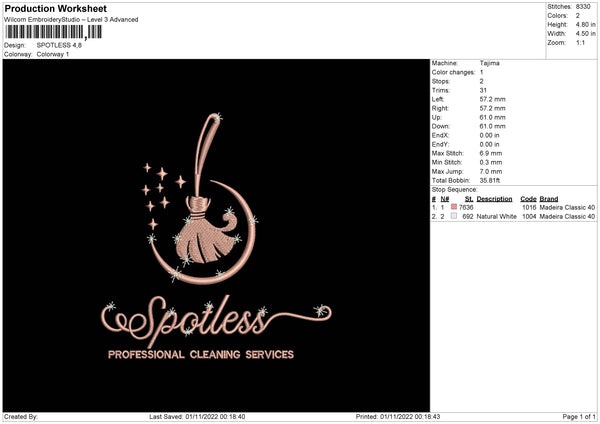This screenshot has height=424, width=600.
Task: Click the 'Brand' column header
Action: click(x=549, y=199)
